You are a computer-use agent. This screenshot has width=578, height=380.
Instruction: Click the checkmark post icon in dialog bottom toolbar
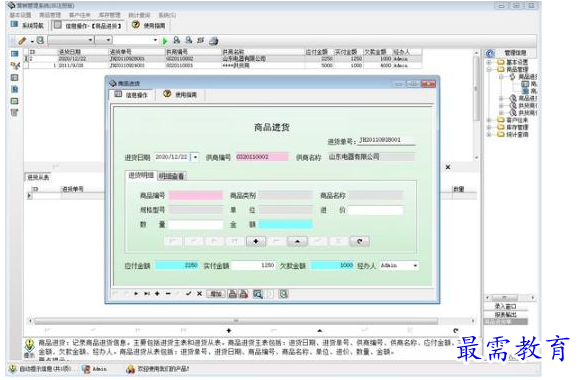(x=189, y=294)
